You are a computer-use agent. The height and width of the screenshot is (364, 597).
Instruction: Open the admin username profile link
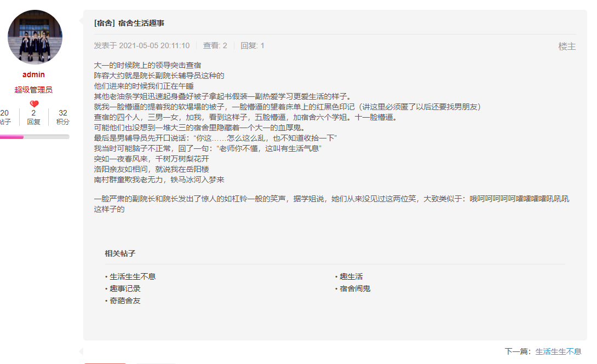coord(33,74)
